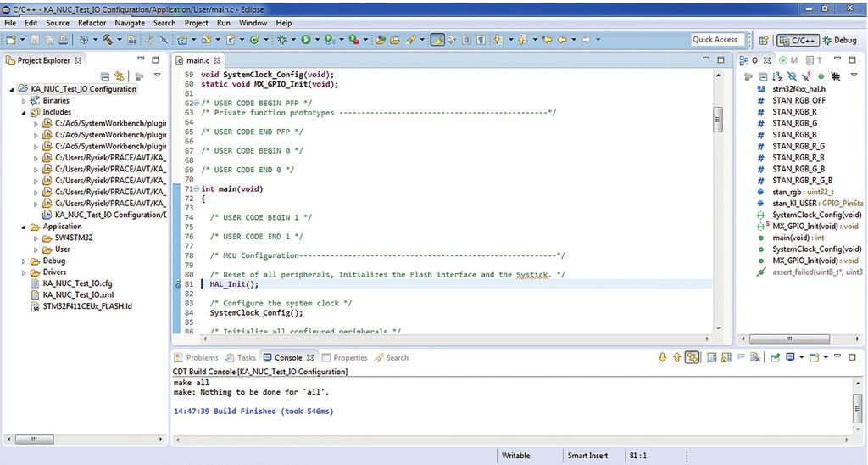Click Project Explorer horizontal scrollbar thumb
868x465 pixels.
click(x=34, y=439)
